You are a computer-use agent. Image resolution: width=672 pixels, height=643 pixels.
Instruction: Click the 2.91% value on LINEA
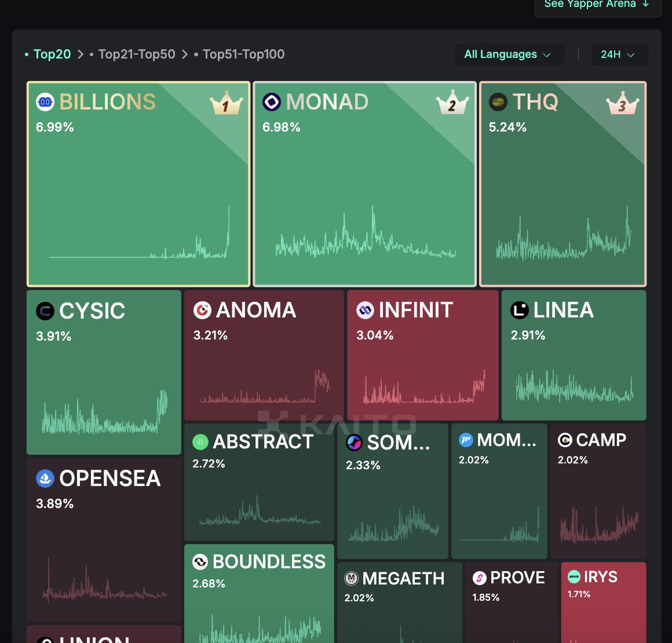(x=528, y=335)
